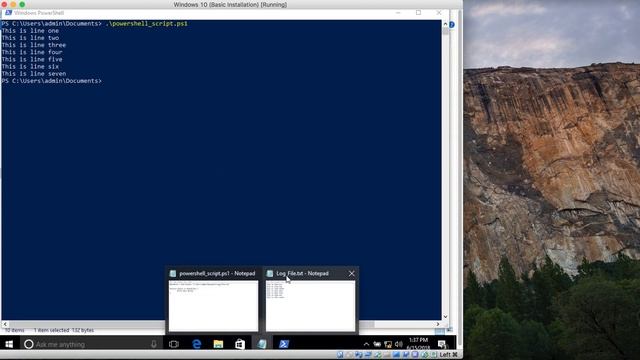Click the network tray icon
The height and width of the screenshot is (360, 640).
(x=388, y=344)
